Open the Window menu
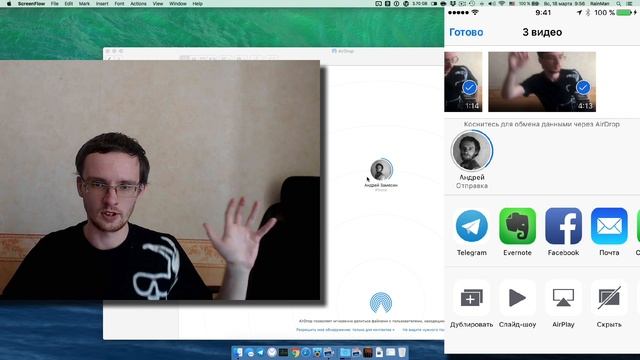Image resolution: width=640 pixels, height=360 pixels. (x=178, y=3)
